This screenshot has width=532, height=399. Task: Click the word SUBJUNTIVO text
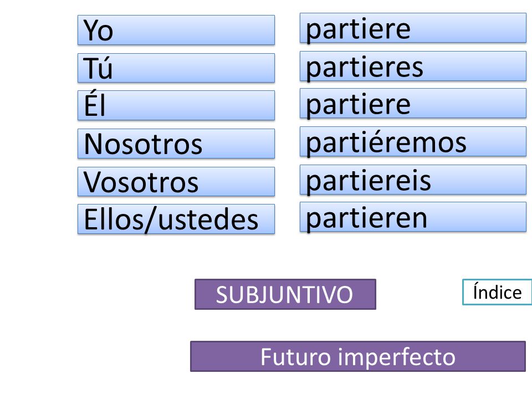click(284, 294)
